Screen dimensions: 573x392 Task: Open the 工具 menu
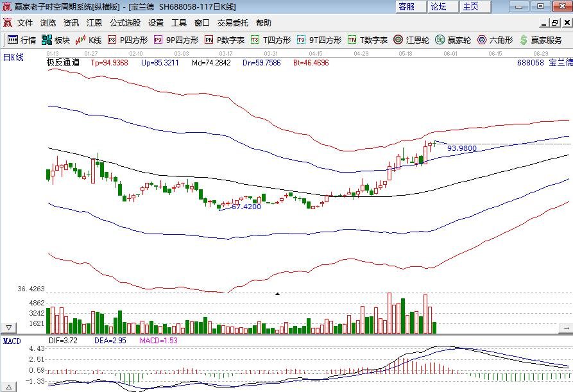click(178, 22)
